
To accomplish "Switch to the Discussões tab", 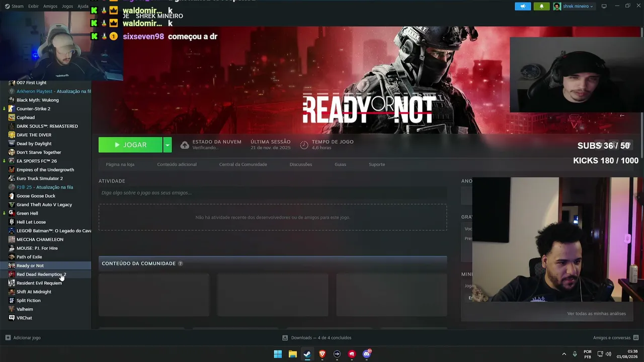I will [x=301, y=164].
